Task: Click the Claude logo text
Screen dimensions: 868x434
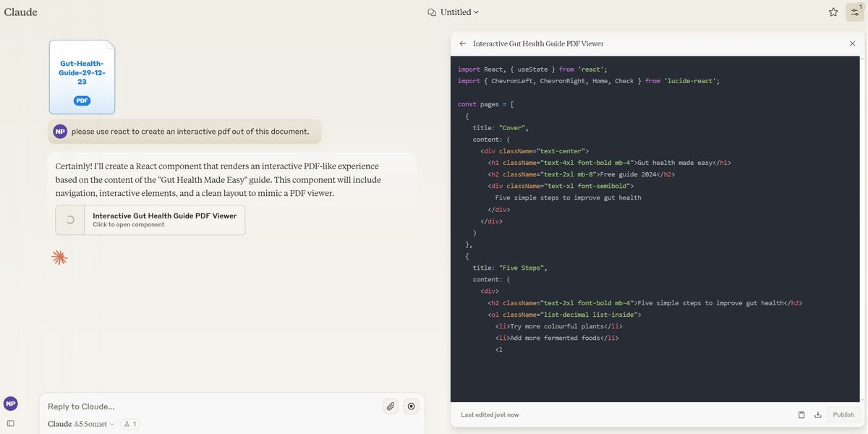Action: pyautogui.click(x=20, y=12)
